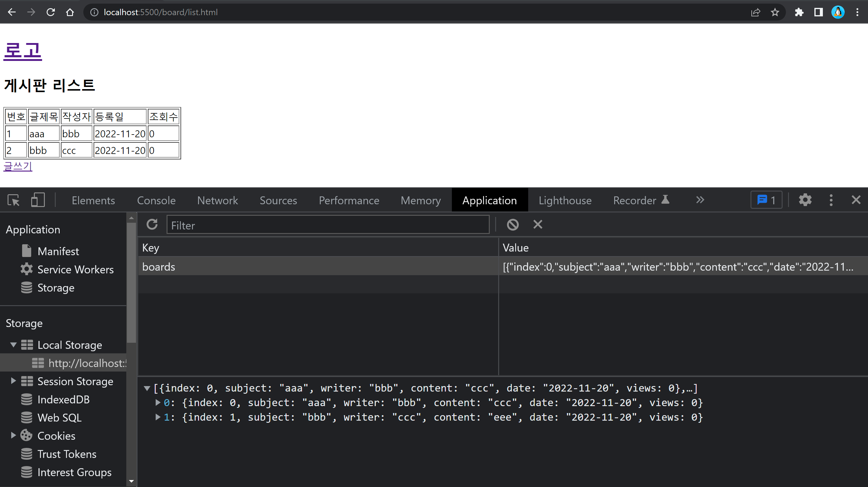
Task: Open the Chrome three-dot menu
Action: pos(858,12)
